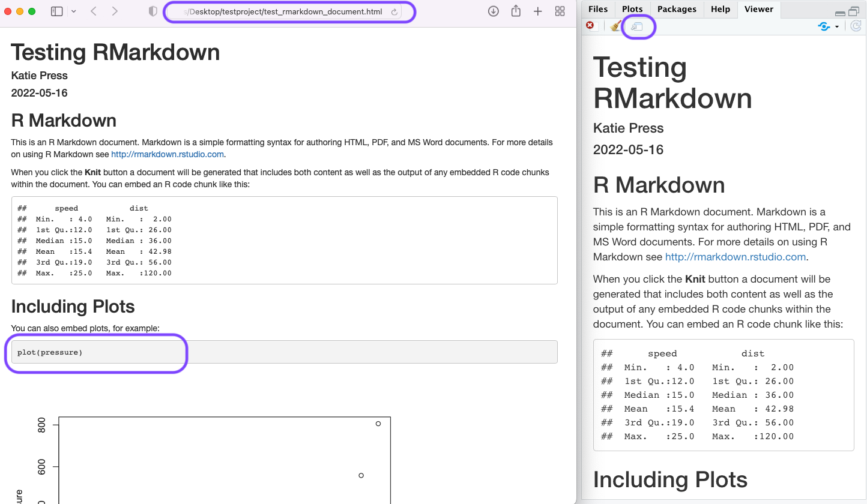Show the tab overview grid in Safari
This screenshot has height=504, width=867.
click(x=560, y=11)
